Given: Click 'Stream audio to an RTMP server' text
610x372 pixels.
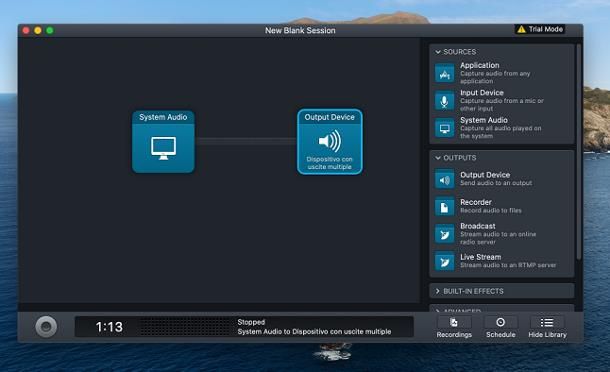Looking at the screenshot, I should [x=508, y=265].
